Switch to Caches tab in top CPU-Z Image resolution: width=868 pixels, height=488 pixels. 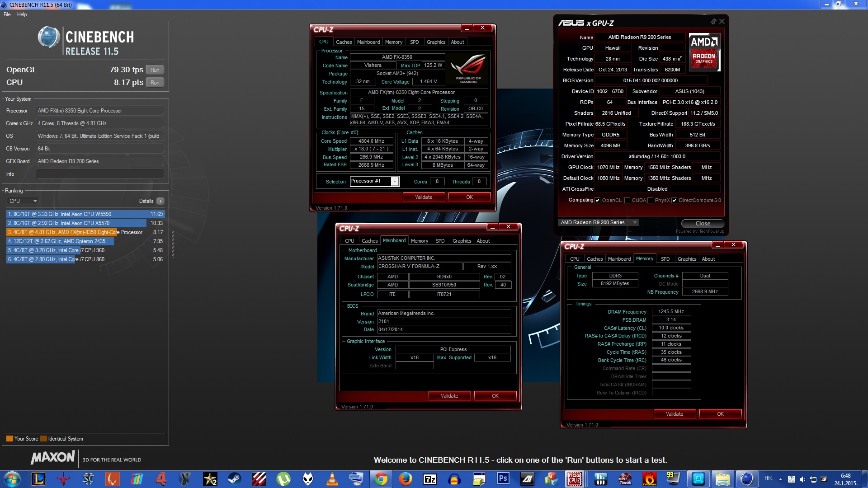(344, 42)
